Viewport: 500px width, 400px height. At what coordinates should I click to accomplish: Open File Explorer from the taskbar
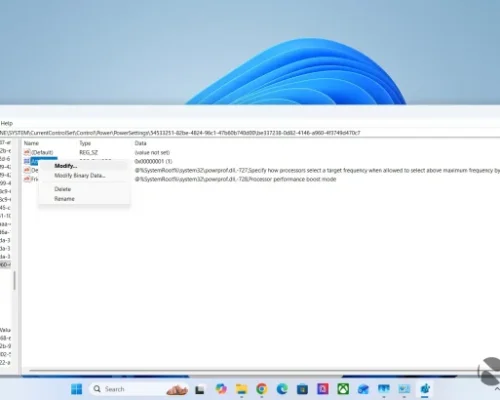(241, 389)
